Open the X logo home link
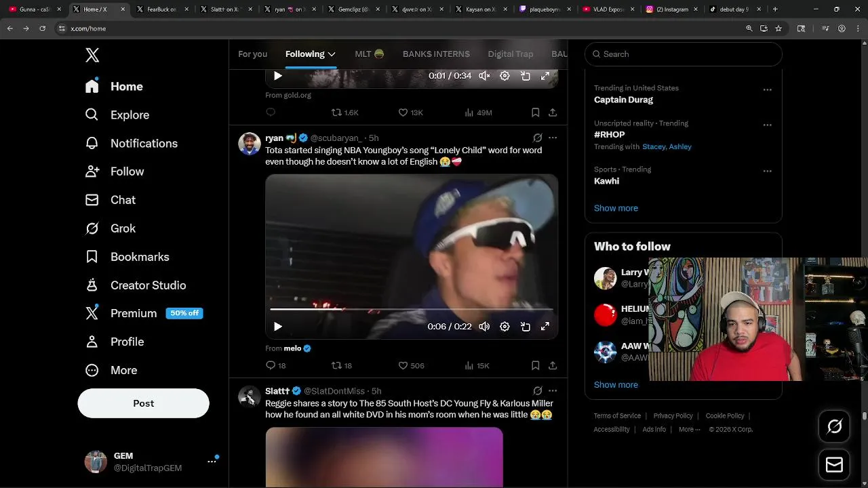Screen dimensions: 868x488 (92, 55)
